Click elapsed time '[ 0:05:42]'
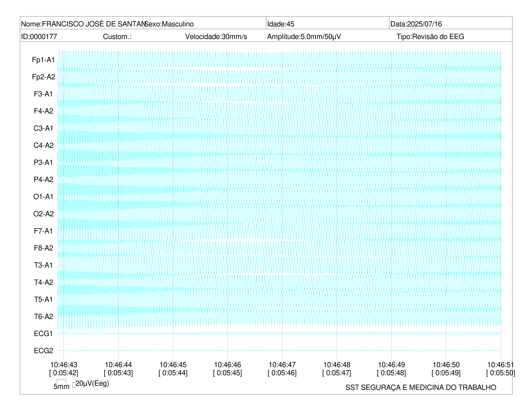 [x=64, y=373]
